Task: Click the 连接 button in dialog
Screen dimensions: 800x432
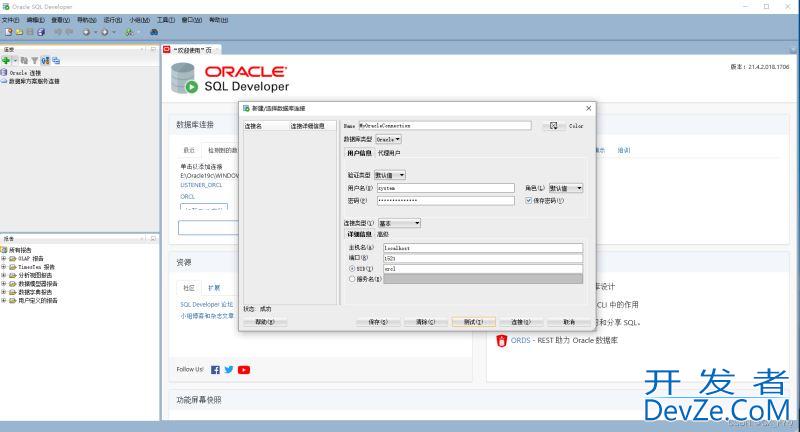Action: [x=521, y=322]
